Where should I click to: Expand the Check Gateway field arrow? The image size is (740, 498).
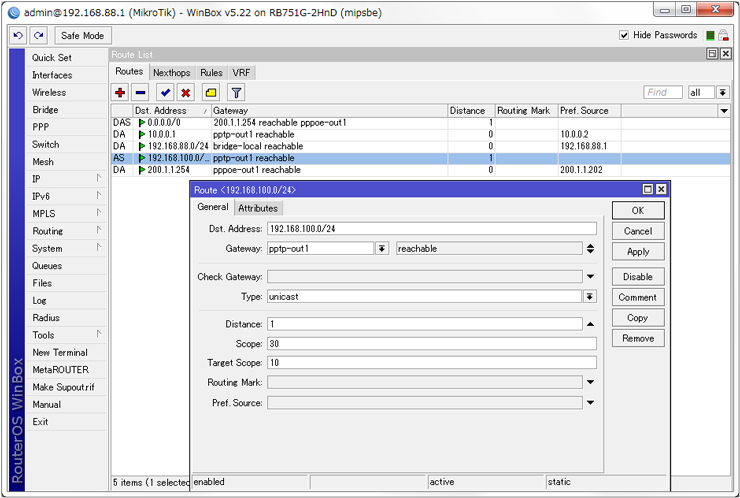click(x=590, y=277)
